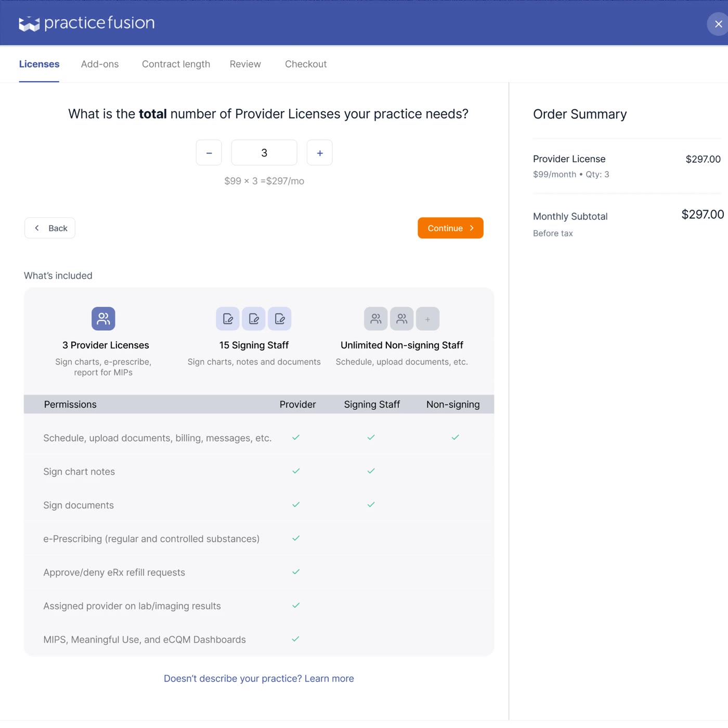Click the Permissions column header

click(x=70, y=405)
